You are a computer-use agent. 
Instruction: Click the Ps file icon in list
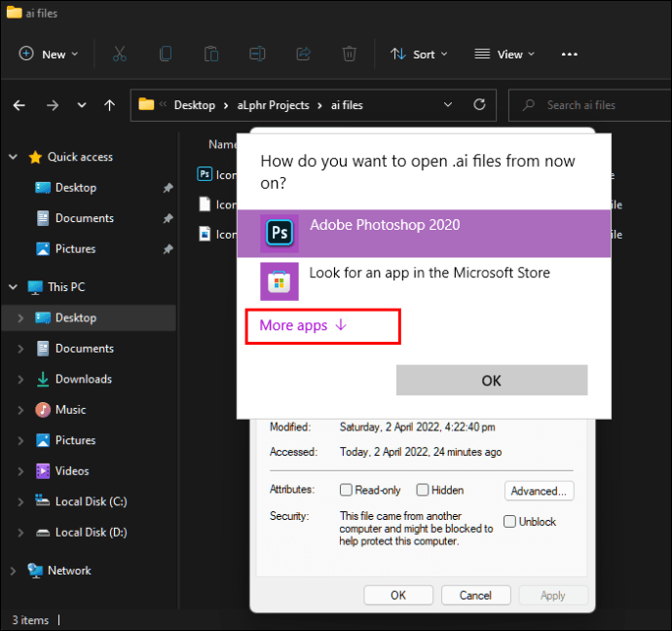click(x=205, y=174)
